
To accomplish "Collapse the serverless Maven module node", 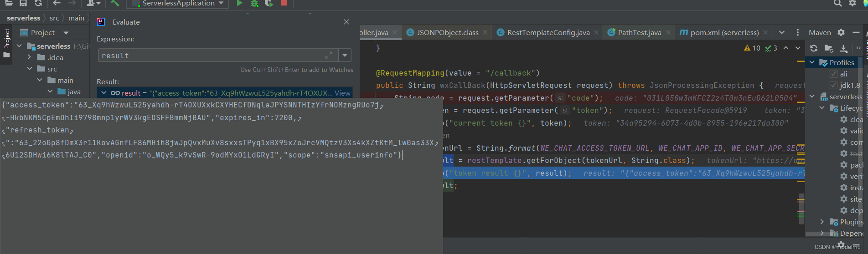I will pos(812,97).
